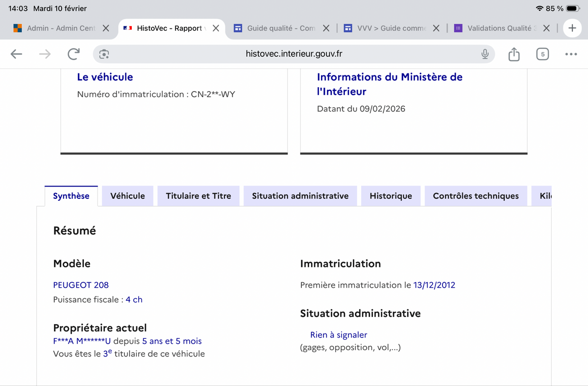This screenshot has width=588, height=386.
Task: Reload the HistoVec page
Action: click(73, 54)
